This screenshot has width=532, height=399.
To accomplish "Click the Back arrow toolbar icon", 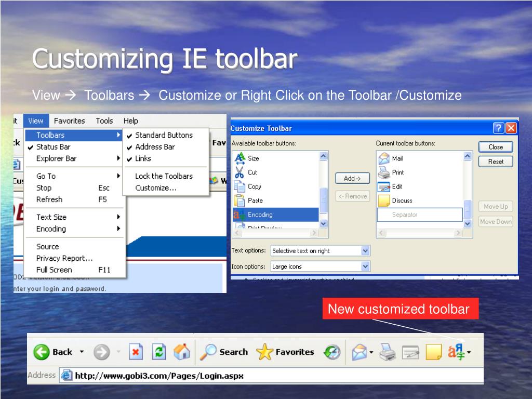I will 42,352.
